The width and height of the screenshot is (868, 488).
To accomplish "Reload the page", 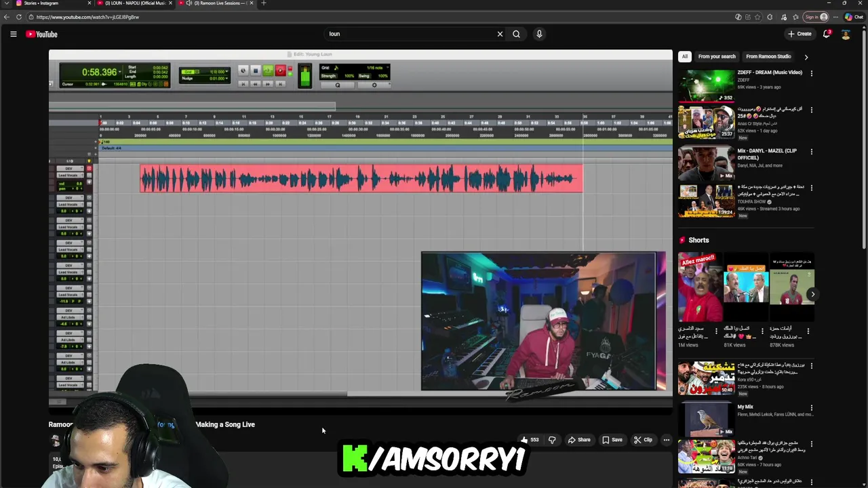I will coord(19,17).
